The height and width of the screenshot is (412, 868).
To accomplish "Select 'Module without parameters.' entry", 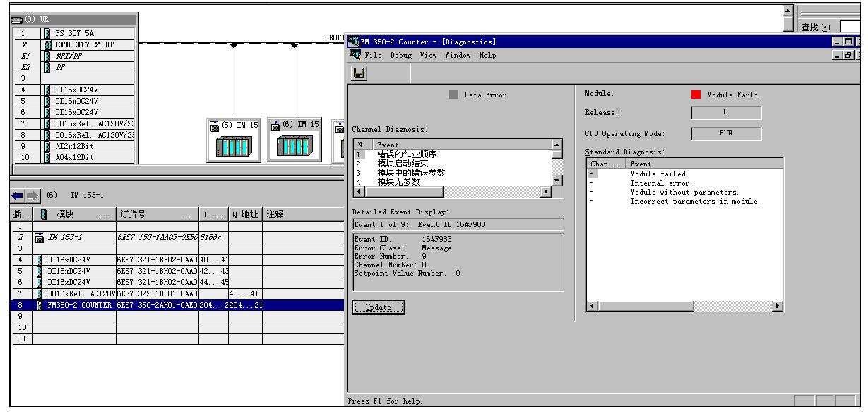I will 684,192.
